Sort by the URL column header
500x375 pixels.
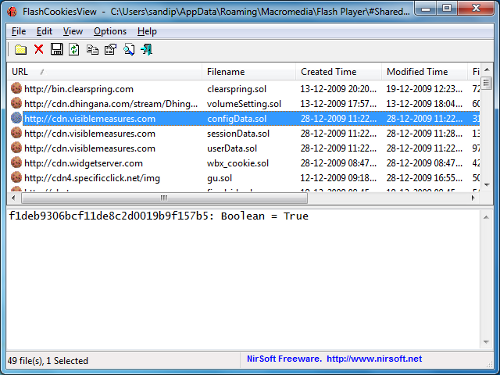coord(104,72)
